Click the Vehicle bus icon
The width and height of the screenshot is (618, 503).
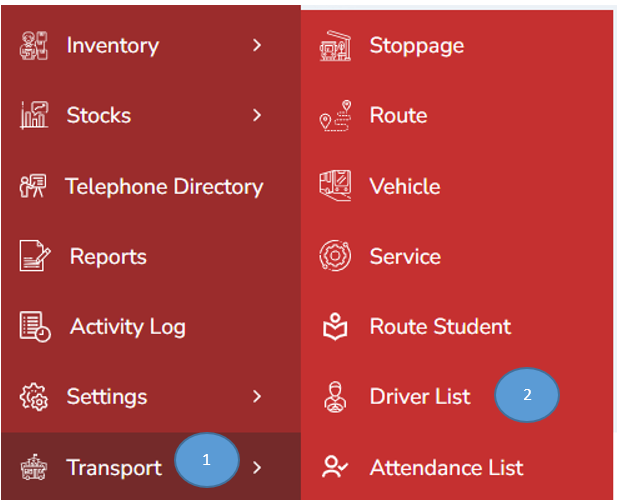[335, 186]
